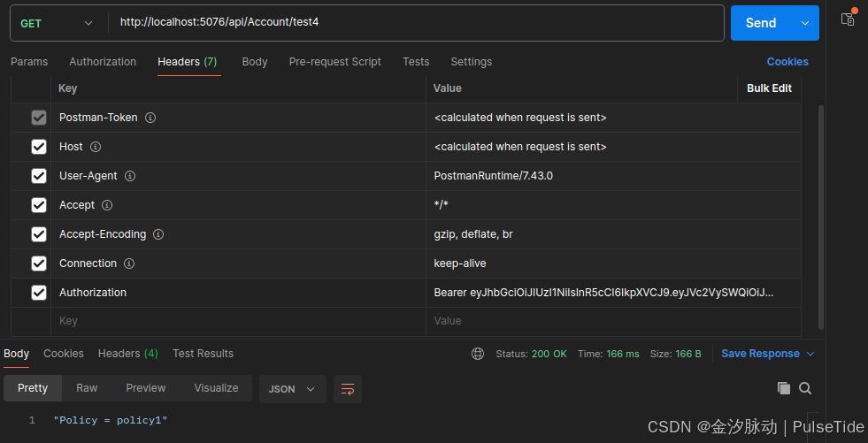Click the Postman-Token info icon
868x443 pixels.
point(150,118)
